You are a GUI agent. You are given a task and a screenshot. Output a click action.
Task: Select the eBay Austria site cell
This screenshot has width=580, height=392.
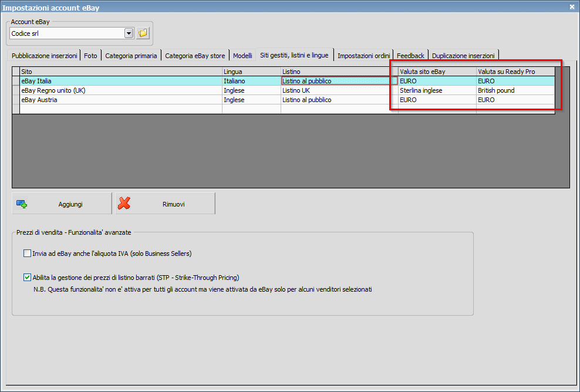[x=121, y=100]
